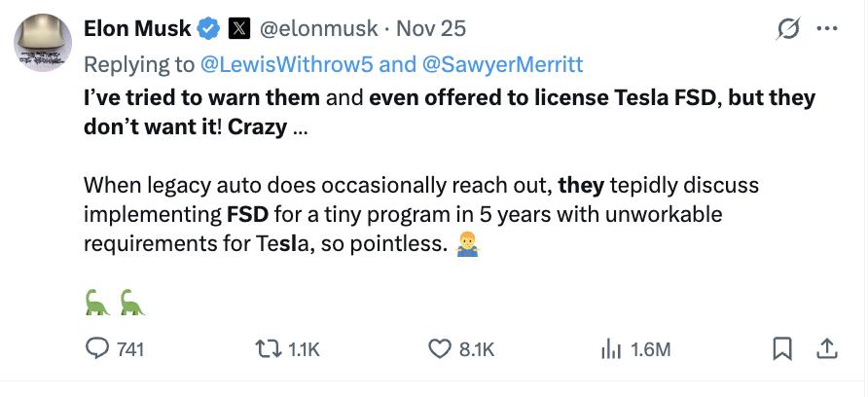Click the Grok explain icon
The height and width of the screenshot is (397, 868).
(x=788, y=29)
